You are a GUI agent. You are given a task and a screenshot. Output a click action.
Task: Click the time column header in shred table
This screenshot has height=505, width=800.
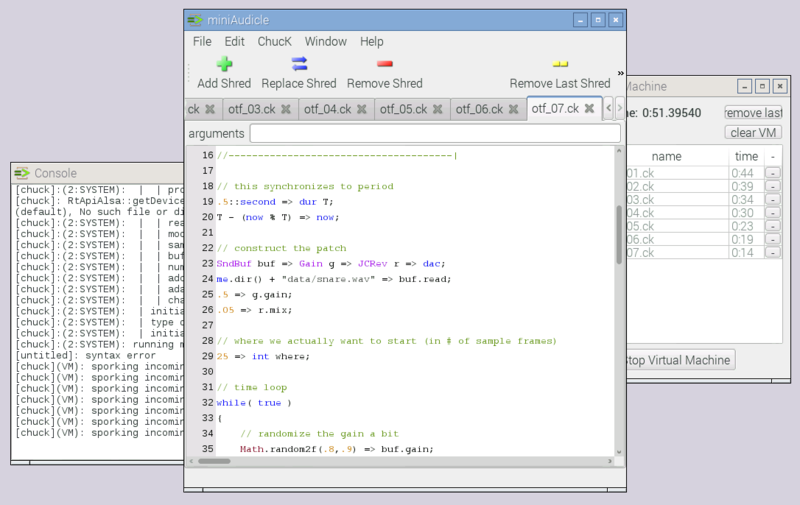[x=746, y=157]
